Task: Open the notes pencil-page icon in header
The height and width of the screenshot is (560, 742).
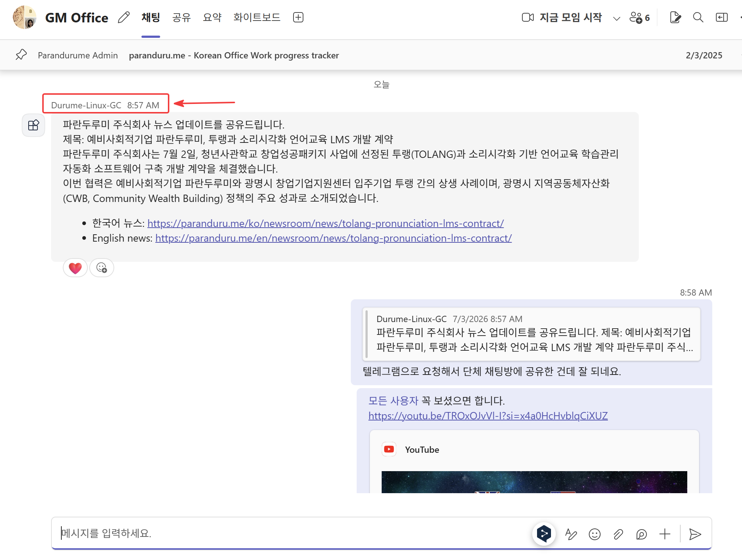Action: (675, 17)
